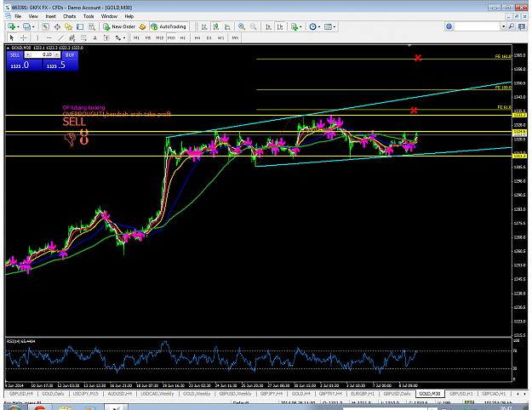Click the New Chart icon
532x410 pixels.
(x=11, y=26)
